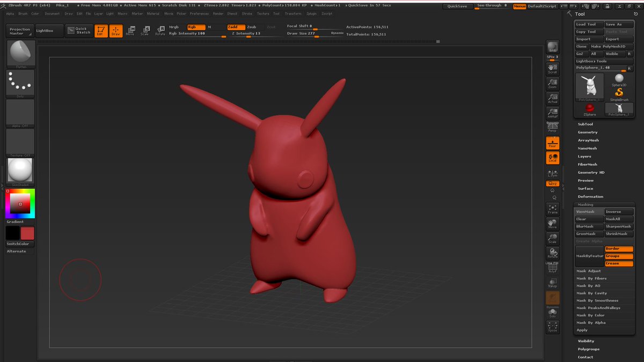The width and height of the screenshot is (644, 362).
Task: Select the ZSphere tool
Action: (589, 109)
